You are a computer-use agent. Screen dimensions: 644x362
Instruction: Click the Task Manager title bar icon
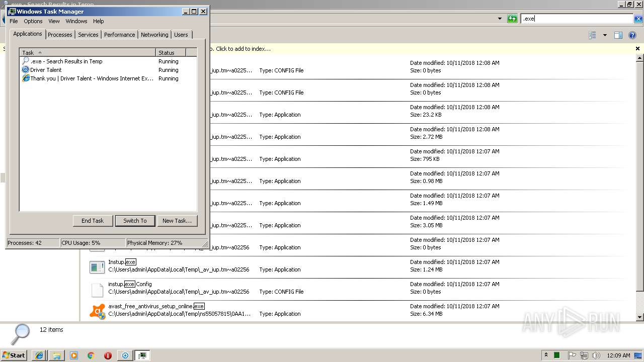(12, 11)
